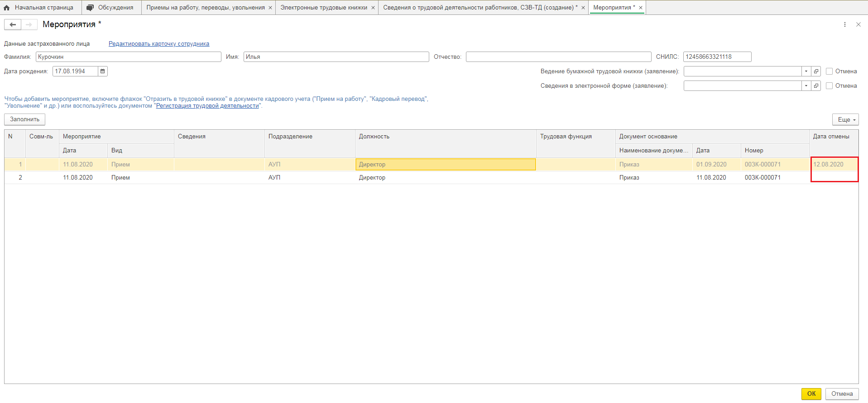The image size is (868, 403).
Task: Click the Подразделение column header
Action: (310, 143)
